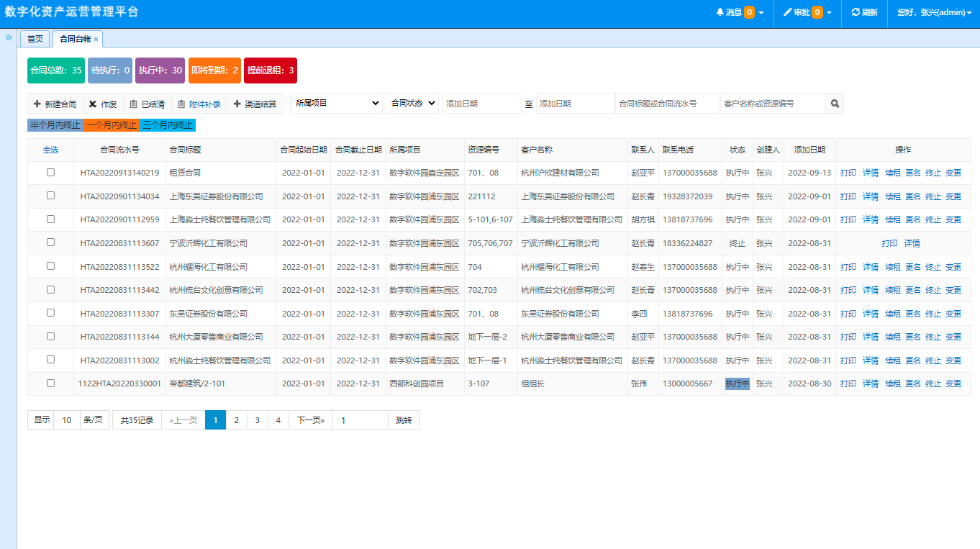The image size is (980, 549).
Task: Check the box for HTA20220831113307
Action: pyautogui.click(x=50, y=312)
